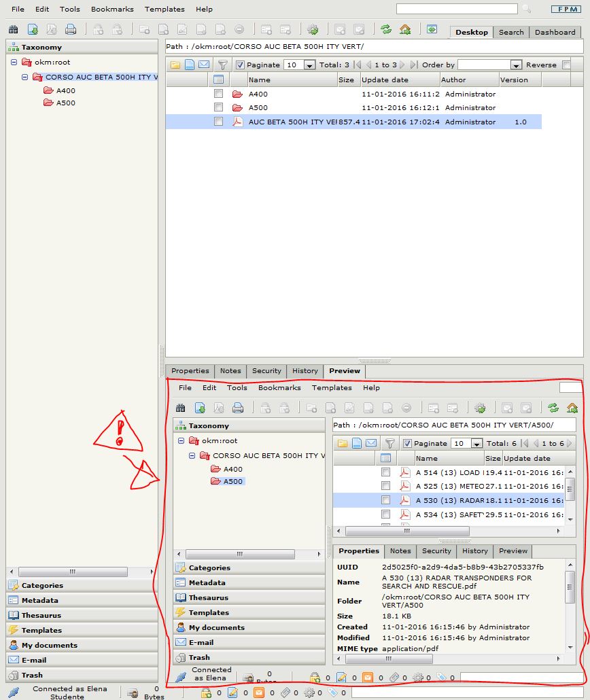Viewport: 590px width, 700px height.
Task: Open the Bookmarks menu in top menu bar
Action: pos(112,9)
